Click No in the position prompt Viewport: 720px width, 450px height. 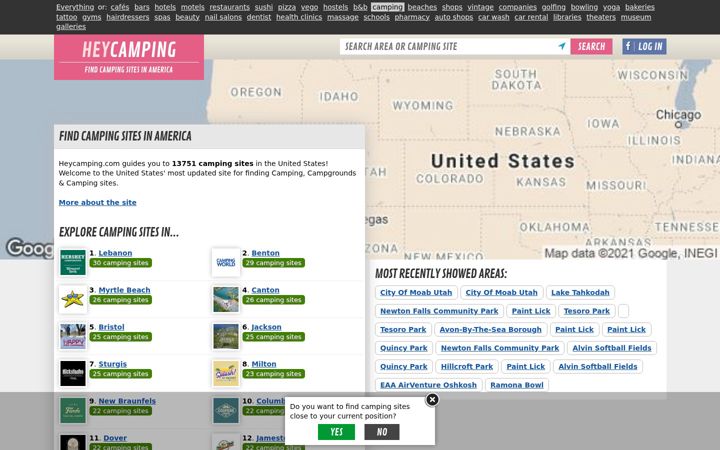[x=382, y=432]
